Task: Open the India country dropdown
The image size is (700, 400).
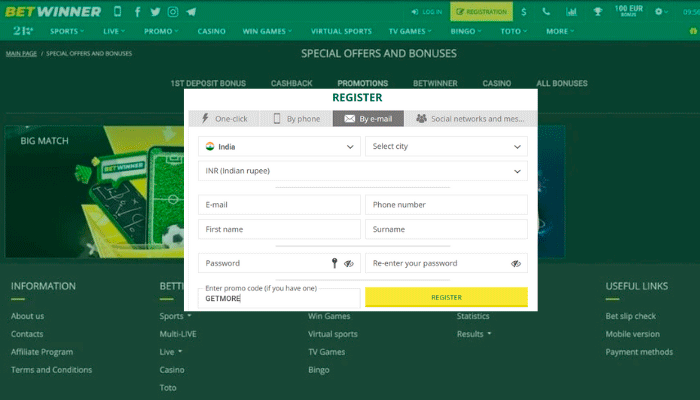Action: pos(279,146)
